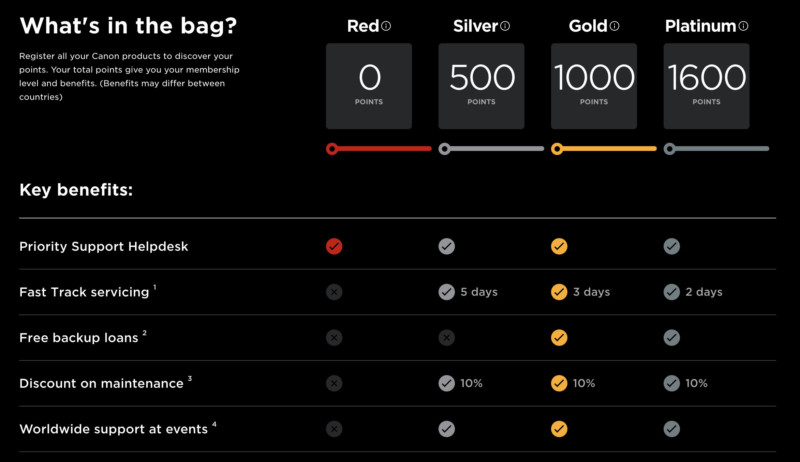Select the Silver 500 points card
This screenshot has width=800, height=462.
[x=481, y=86]
